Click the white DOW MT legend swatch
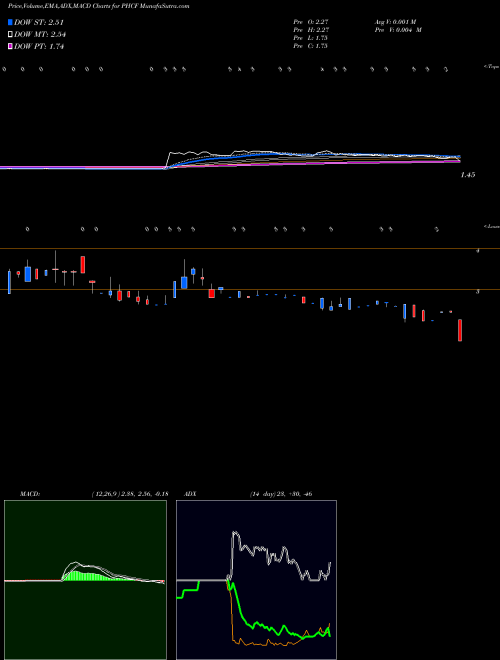 coord(10,34)
